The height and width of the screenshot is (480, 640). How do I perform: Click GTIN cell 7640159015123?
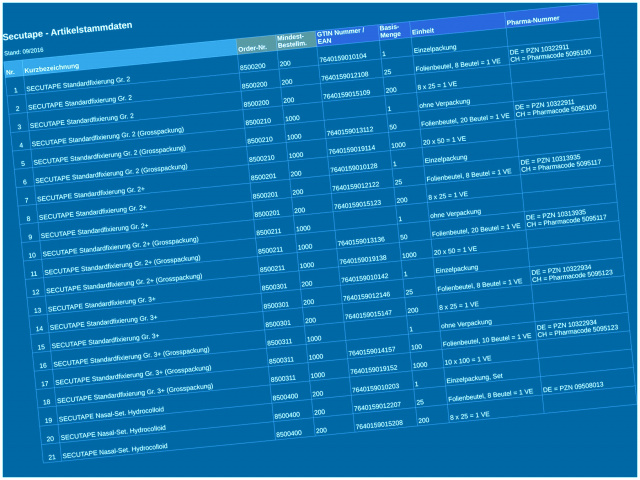click(357, 204)
